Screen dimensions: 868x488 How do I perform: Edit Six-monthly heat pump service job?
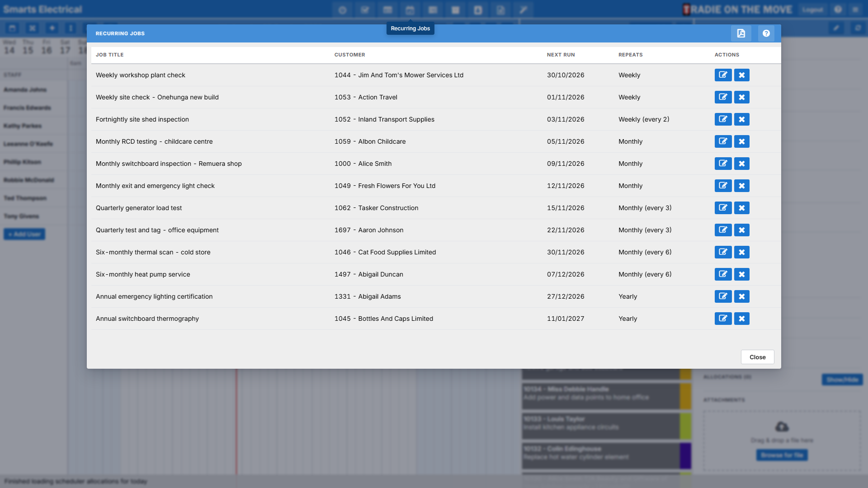point(723,274)
